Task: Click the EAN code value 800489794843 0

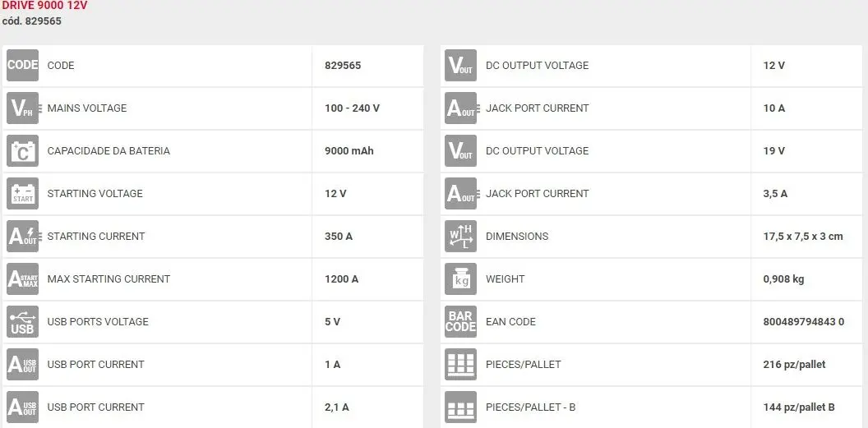Action: pyautogui.click(x=804, y=322)
